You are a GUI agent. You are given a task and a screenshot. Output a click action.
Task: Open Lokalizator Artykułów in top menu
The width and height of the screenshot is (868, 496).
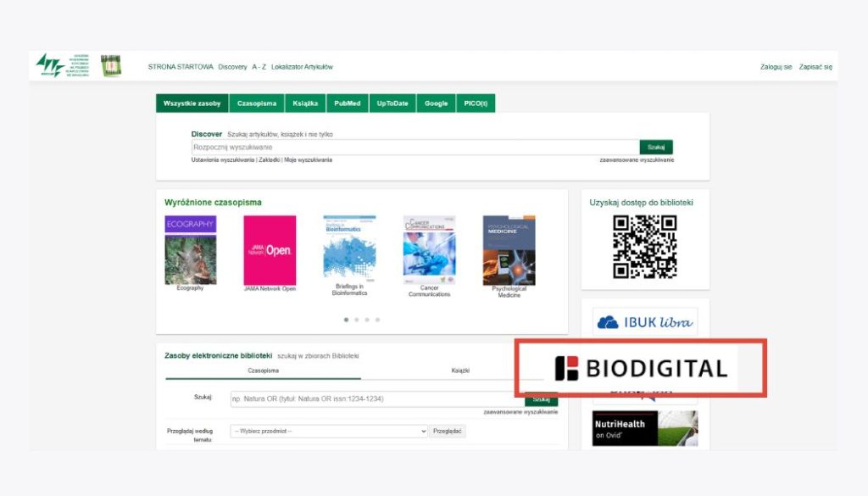(302, 66)
